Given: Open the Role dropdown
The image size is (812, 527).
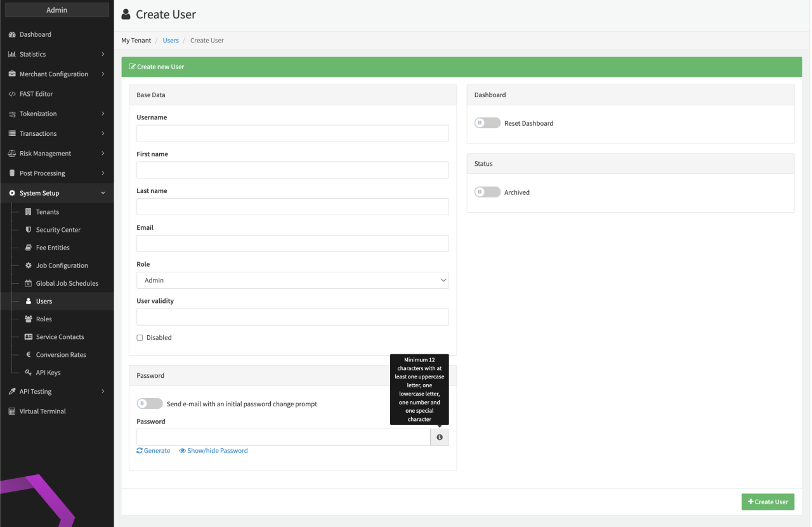Looking at the screenshot, I should 292,281.
